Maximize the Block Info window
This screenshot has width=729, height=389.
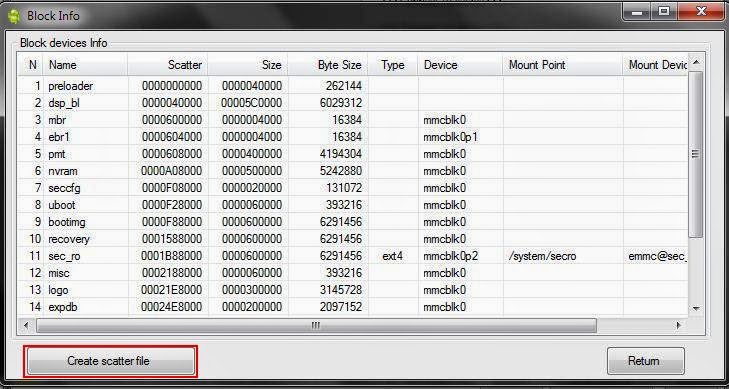664,13
